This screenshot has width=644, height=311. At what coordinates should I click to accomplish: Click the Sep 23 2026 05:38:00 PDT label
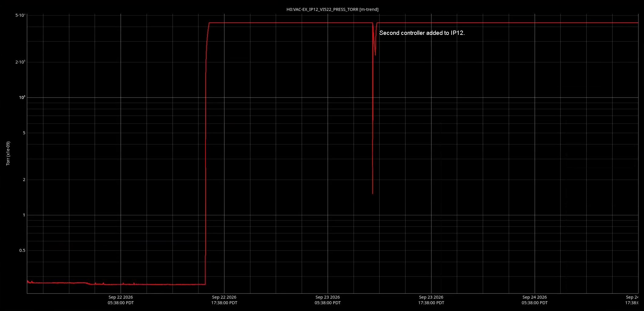(x=328, y=300)
